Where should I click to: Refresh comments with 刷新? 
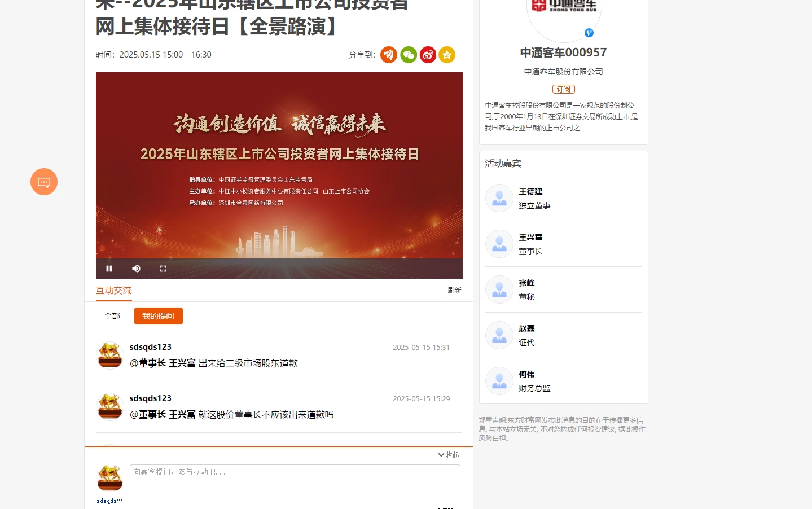point(454,290)
